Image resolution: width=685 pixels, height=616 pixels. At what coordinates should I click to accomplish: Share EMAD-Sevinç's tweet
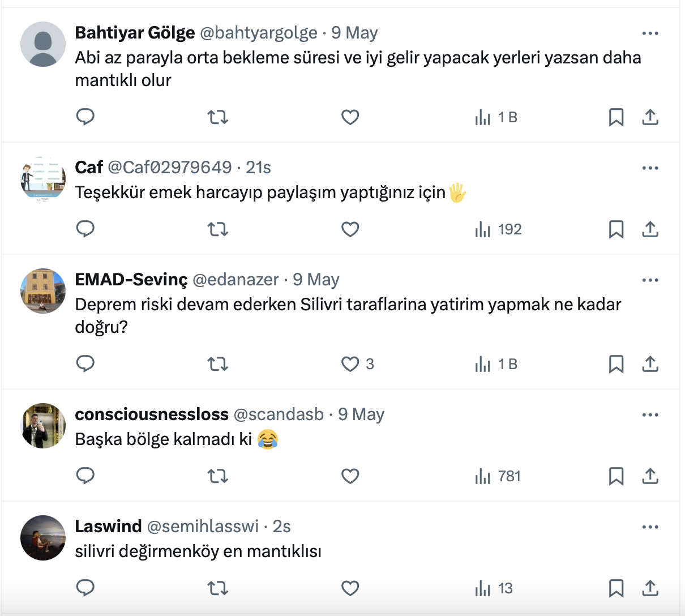click(x=650, y=364)
